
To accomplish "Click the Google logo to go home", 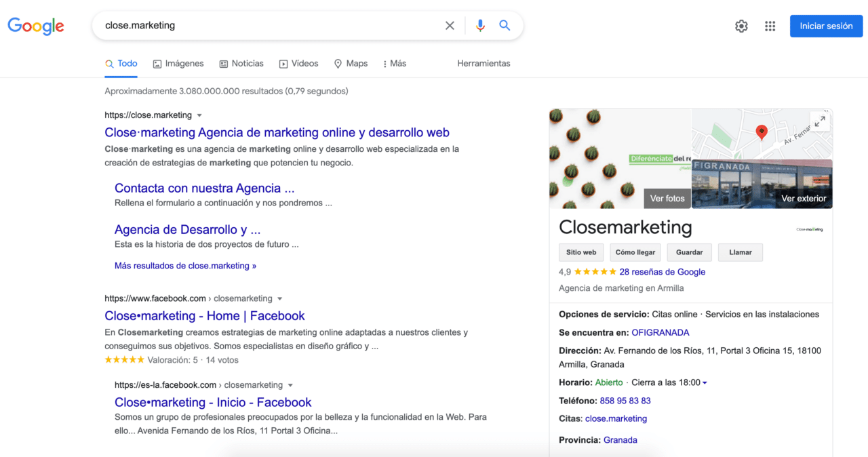I will pyautogui.click(x=35, y=26).
